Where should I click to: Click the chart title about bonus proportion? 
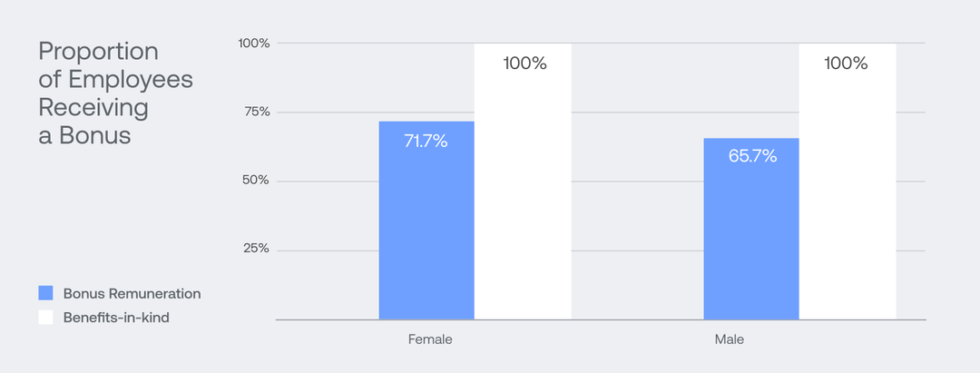tap(115, 93)
